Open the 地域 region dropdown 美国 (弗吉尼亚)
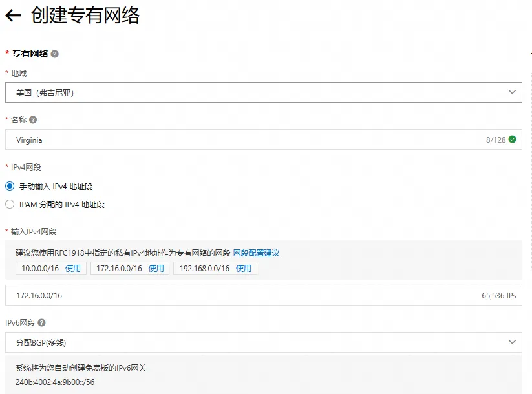532x394 pixels. pos(264,92)
